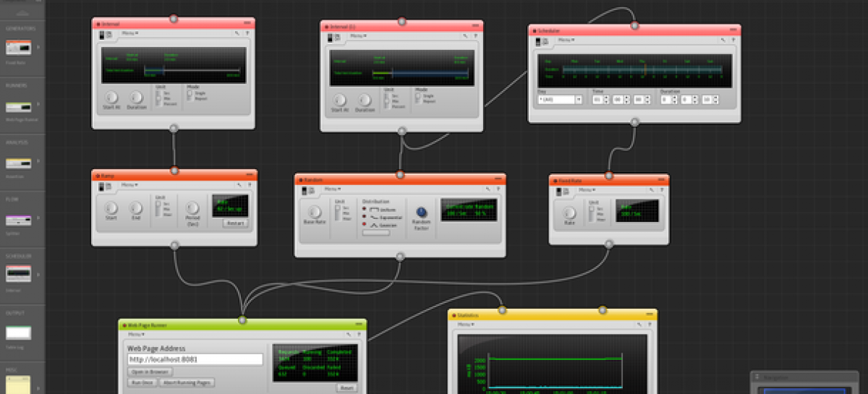
Task: Click the Fixed Rate generator thumbnail in sidebar
Action: click(x=19, y=48)
